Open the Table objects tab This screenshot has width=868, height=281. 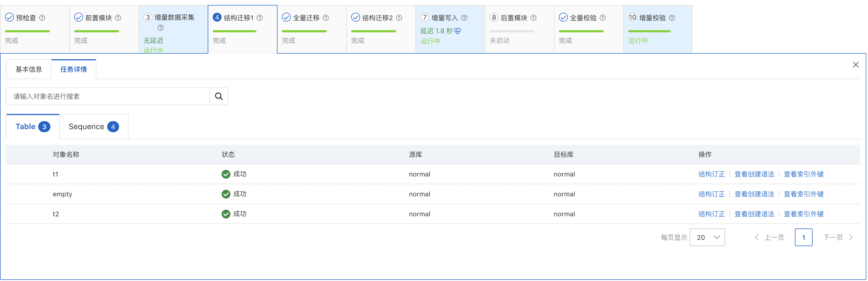pos(33,127)
